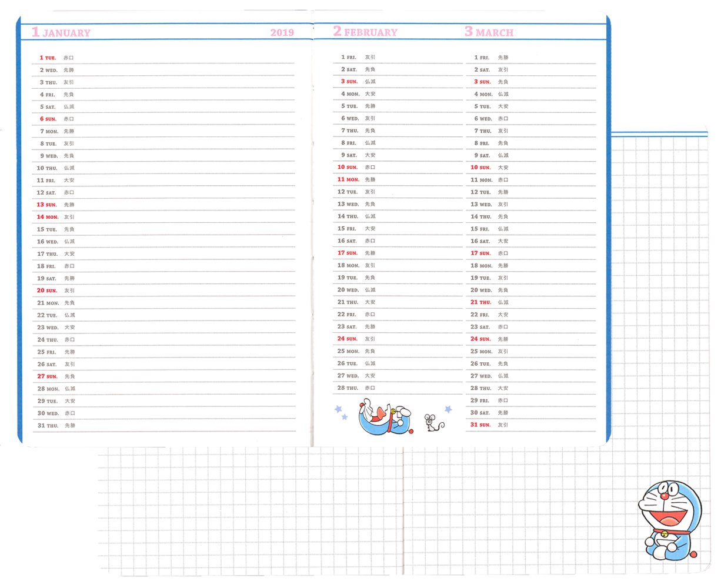Select the red January 14 MON holiday
The height and width of the screenshot is (588, 721).
point(48,217)
